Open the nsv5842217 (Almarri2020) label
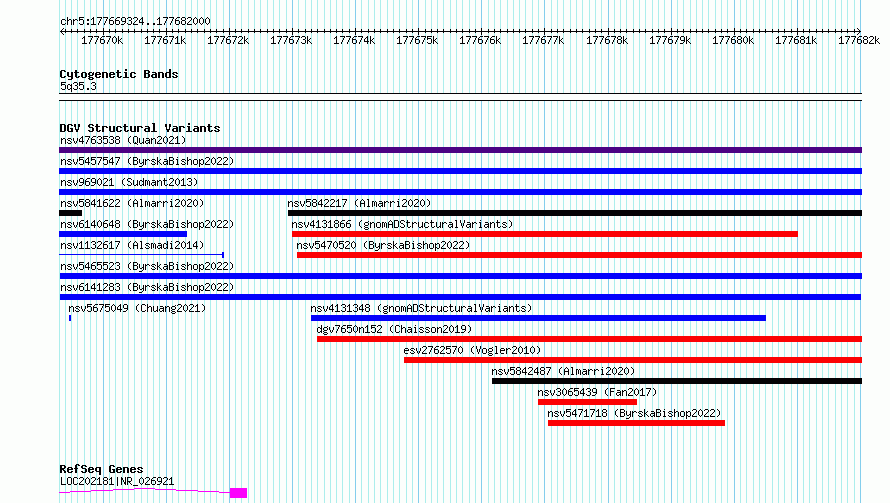The width and height of the screenshot is (890, 503). (x=359, y=203)
